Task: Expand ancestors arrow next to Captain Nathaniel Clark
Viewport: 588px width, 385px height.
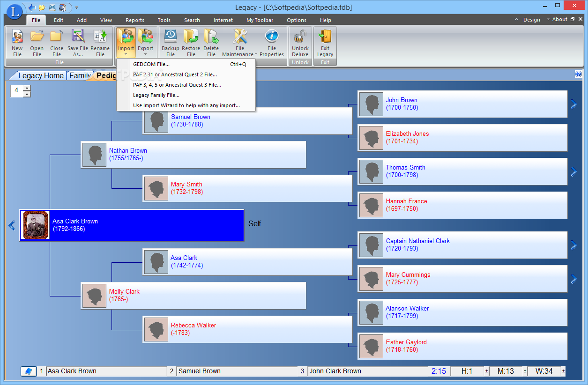Action: pyautogui.click(x=574, y=245)
